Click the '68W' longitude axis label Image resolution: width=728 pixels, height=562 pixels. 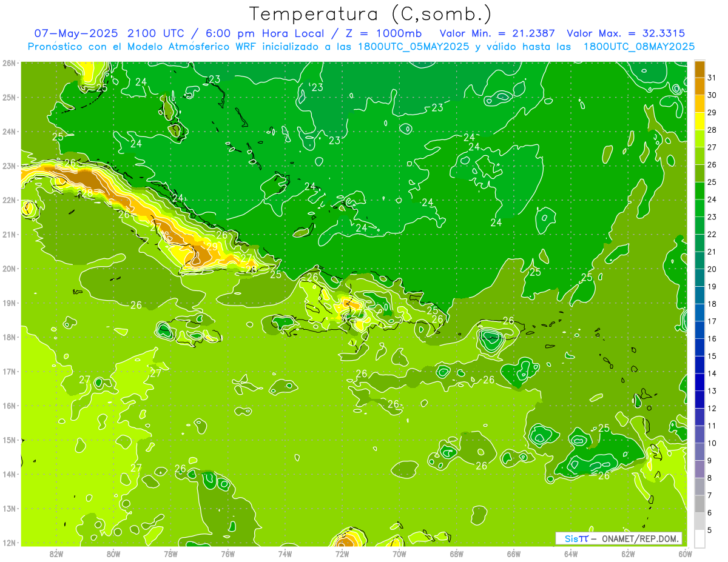tap(457, 553)
